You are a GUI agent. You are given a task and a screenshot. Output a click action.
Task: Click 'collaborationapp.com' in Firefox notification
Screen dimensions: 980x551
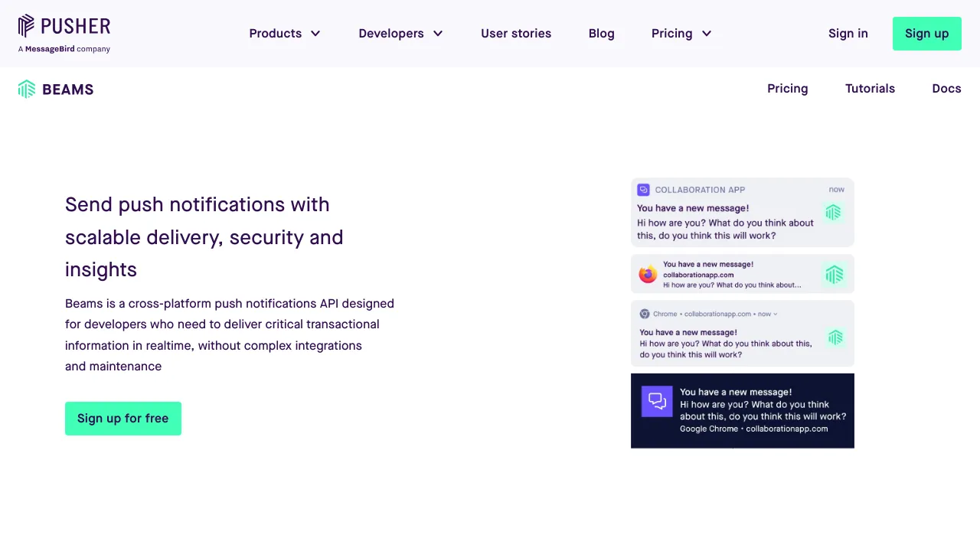click(x=698, y=275)
